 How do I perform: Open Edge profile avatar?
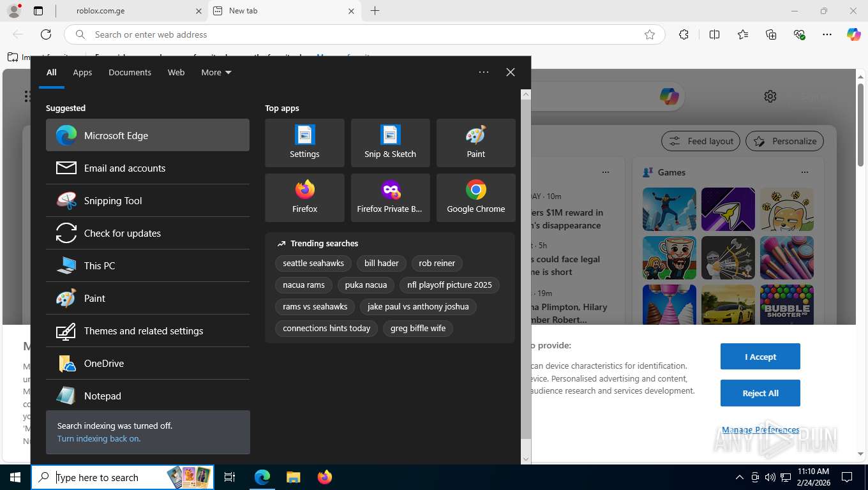pos(13,11)
